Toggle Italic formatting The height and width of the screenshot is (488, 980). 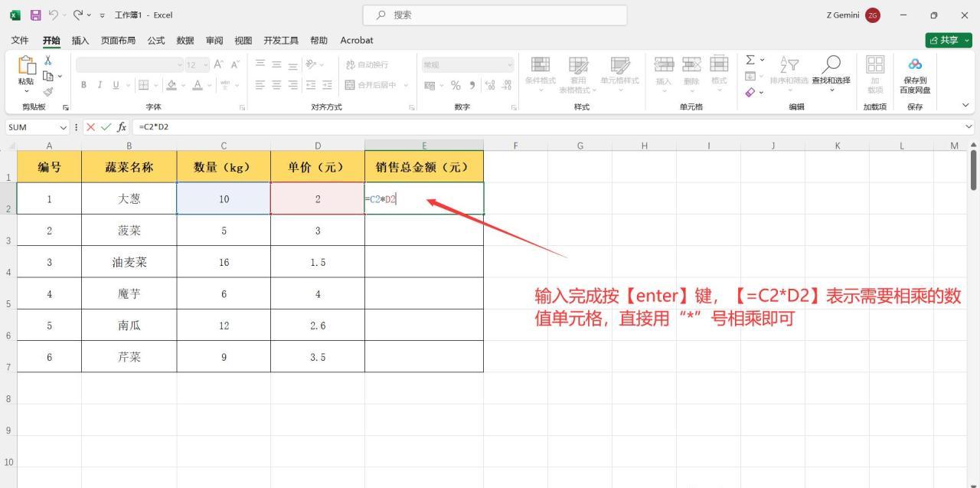pyautogui.click(x=100, y=84)
